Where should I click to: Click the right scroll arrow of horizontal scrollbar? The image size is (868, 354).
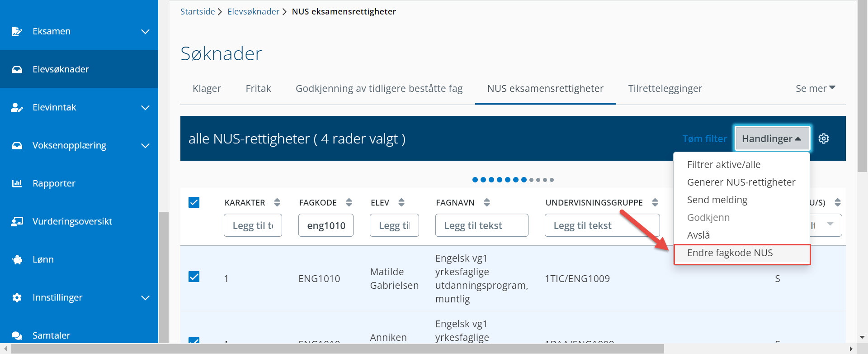tap(851, 349)
